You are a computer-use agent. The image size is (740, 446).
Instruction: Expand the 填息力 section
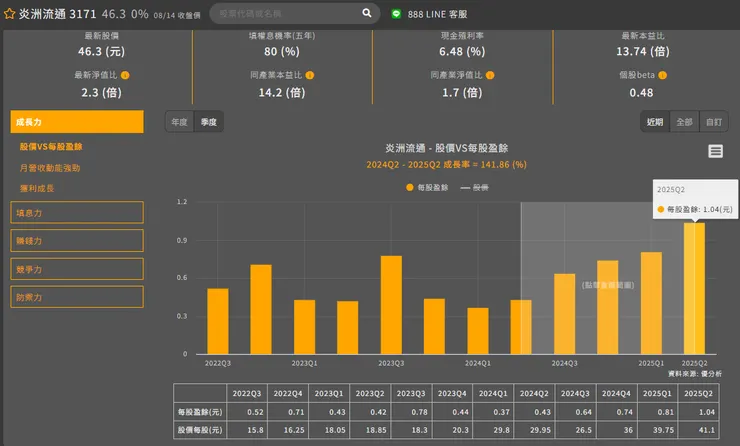pyautogui.click(x=77, y=212)
